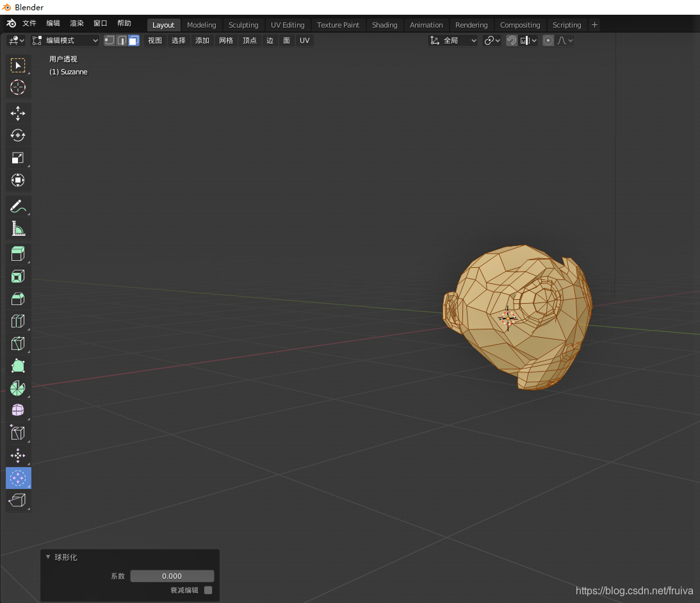Open the 顶点 vertex menu
This screenshot has height=603, width=700.
coord(250,40)
